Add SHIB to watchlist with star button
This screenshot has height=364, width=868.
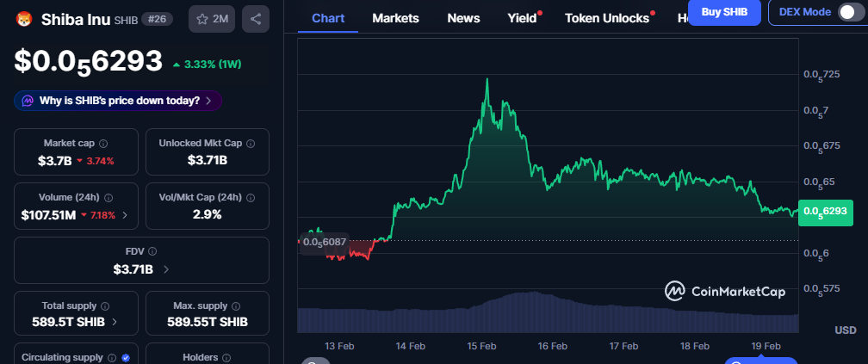[x=211, y=18]
